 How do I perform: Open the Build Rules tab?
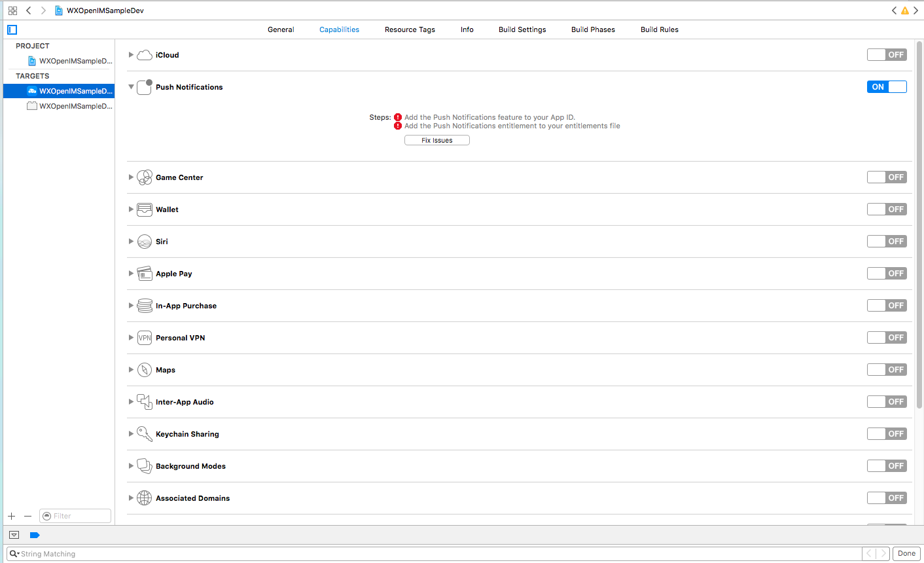click(x=660, y=29)
